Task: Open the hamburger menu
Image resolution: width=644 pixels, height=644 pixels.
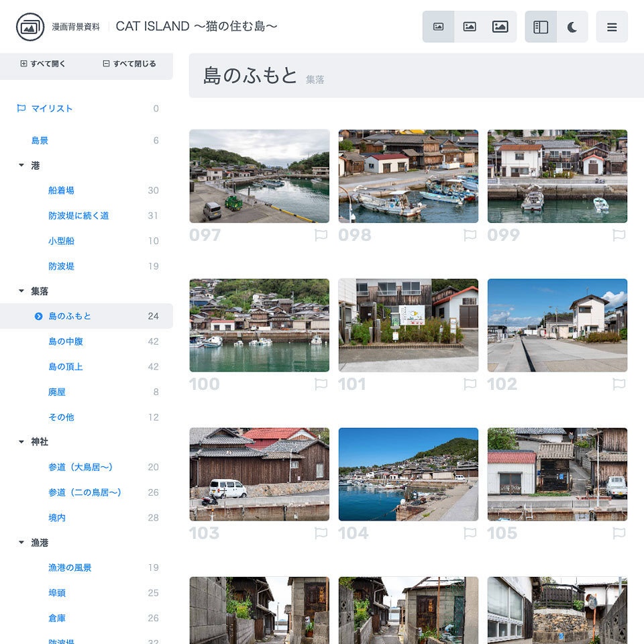Action: (611, 27)
